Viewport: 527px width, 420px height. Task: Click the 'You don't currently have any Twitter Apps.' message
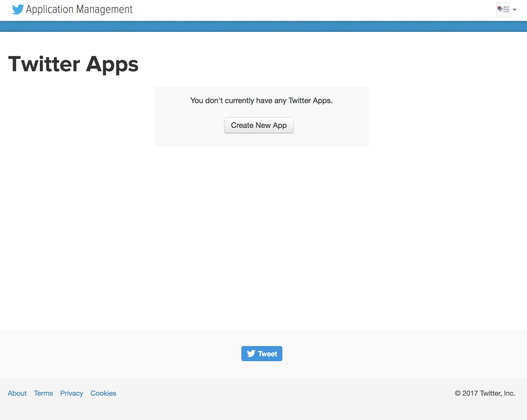[x=261, y=100]
